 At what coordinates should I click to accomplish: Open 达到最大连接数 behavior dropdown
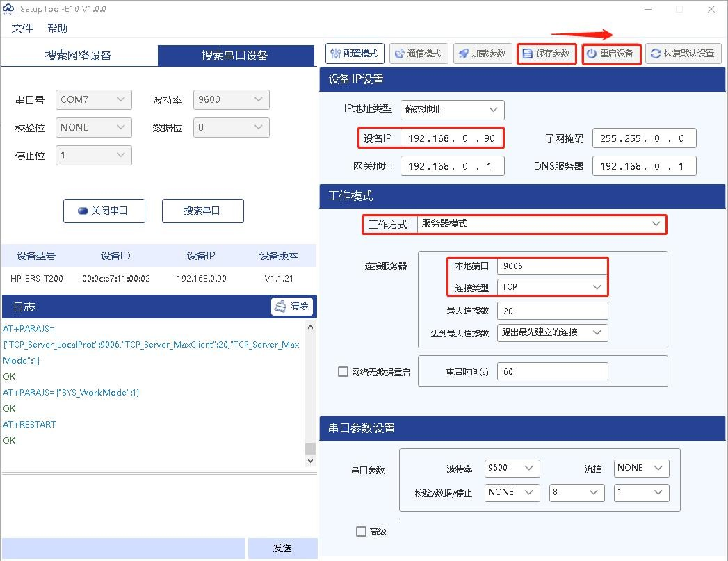click(552, 333)
